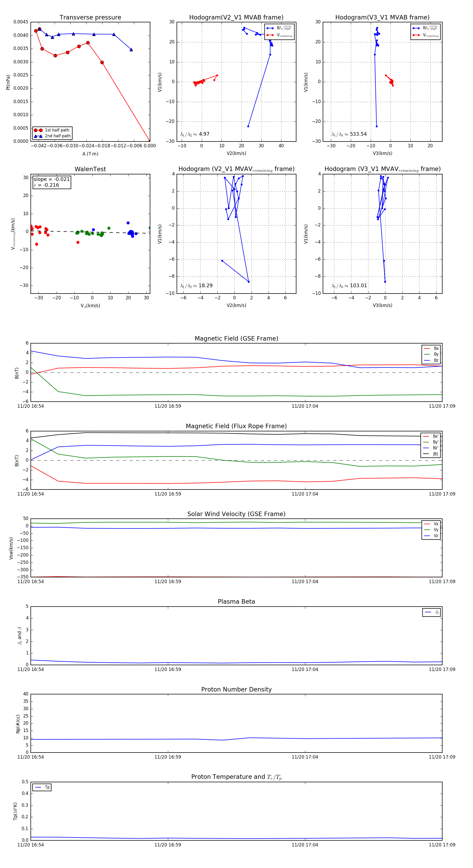Select "Vy" in the solar wind legend
This screenshot has height=868, width=473.
(x=431, y=530)
